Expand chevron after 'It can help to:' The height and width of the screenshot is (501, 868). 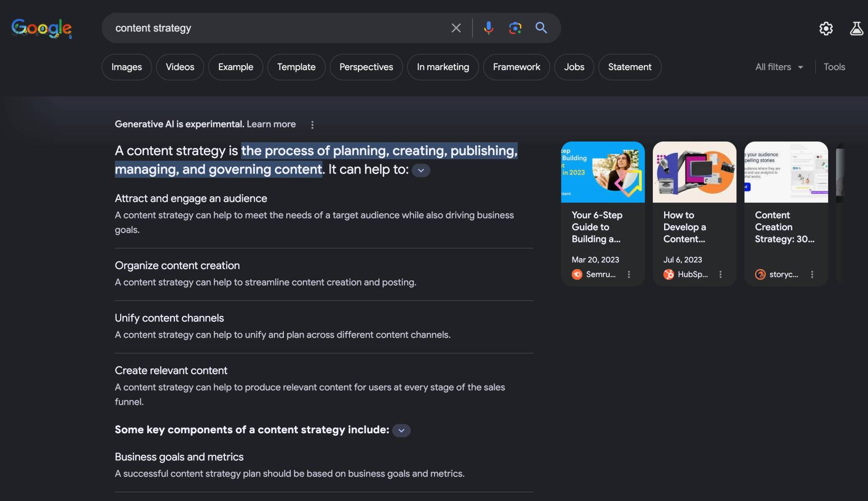click(421, 170)
